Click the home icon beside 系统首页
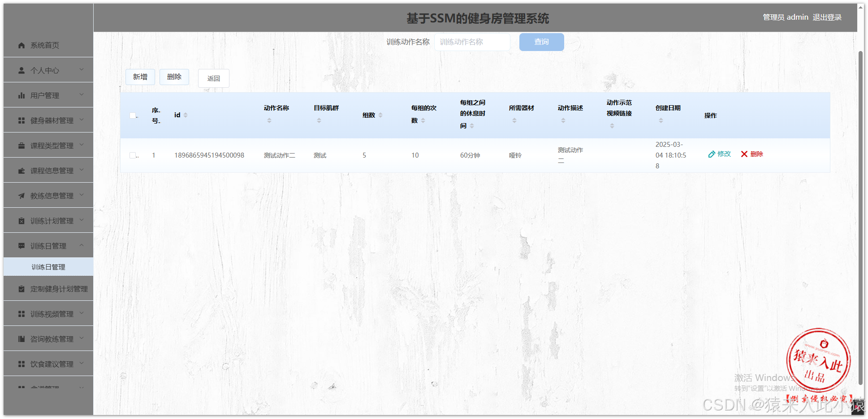 pyautogui.click(x=22, y=45)
